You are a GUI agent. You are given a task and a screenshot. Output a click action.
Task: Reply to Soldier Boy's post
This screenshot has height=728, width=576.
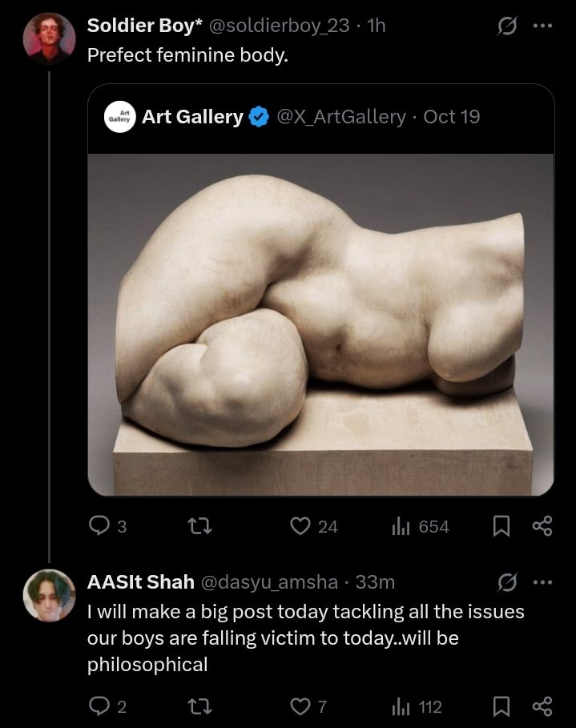pyautogui.click(x=99, y=526)
